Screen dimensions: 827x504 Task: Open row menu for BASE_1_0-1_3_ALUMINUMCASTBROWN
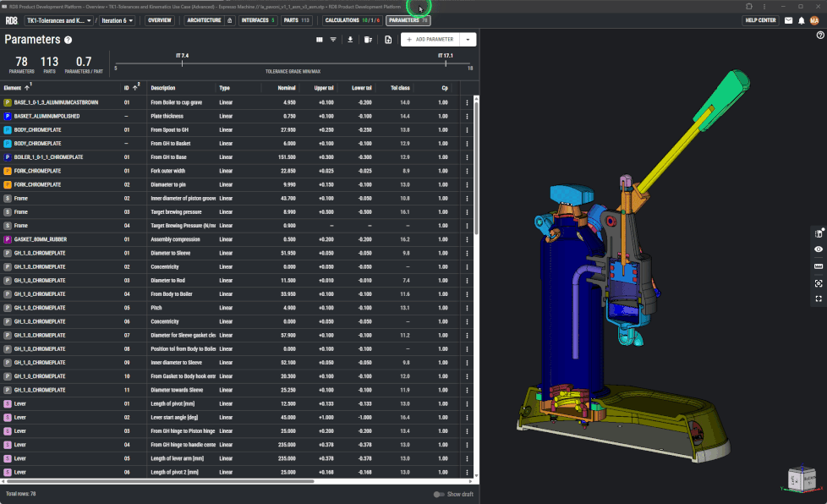467,103
